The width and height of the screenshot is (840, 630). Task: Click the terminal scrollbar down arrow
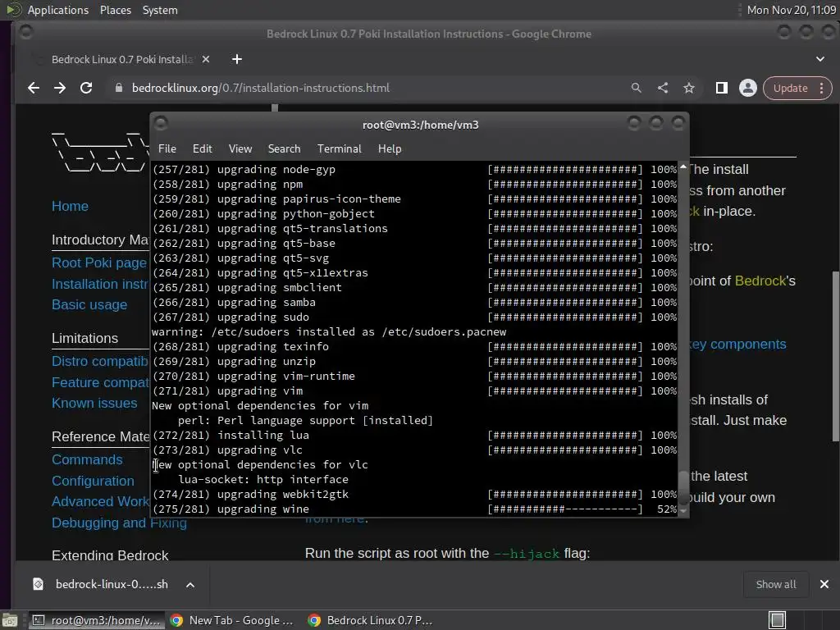[x=683, y=511]
